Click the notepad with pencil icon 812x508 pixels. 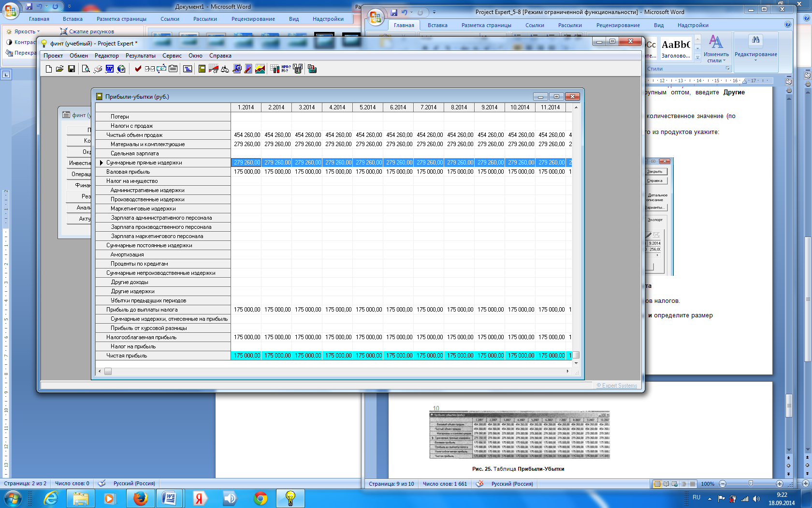[248, 69]
